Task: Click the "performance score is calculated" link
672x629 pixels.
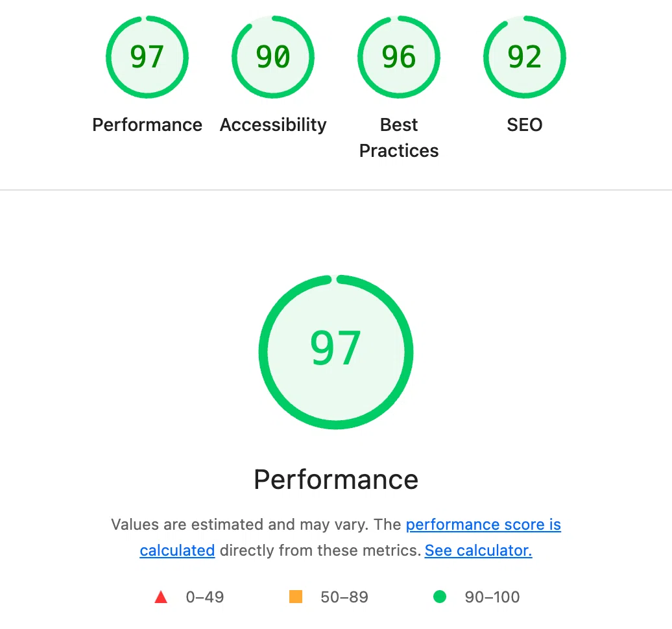Action: [483, 525]
